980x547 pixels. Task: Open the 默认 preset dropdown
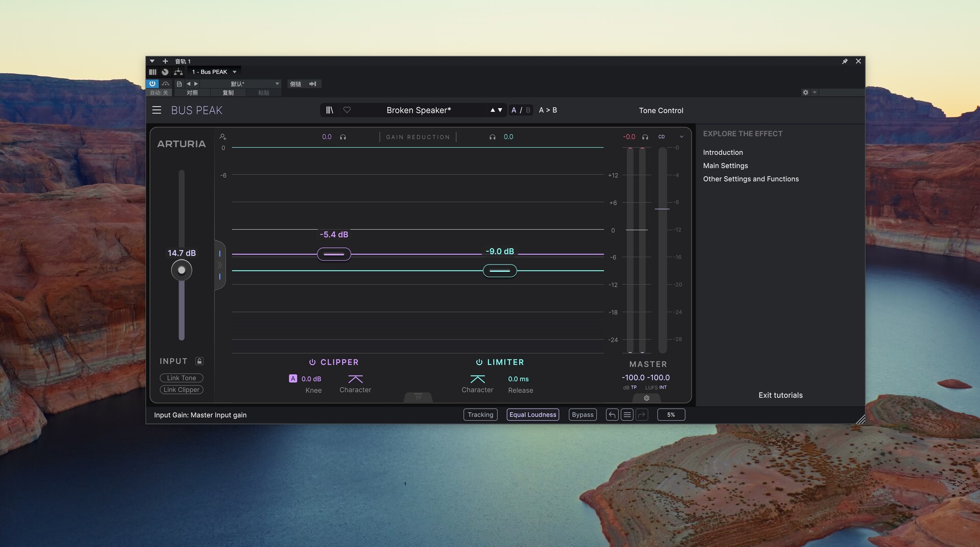coord(241,84)
